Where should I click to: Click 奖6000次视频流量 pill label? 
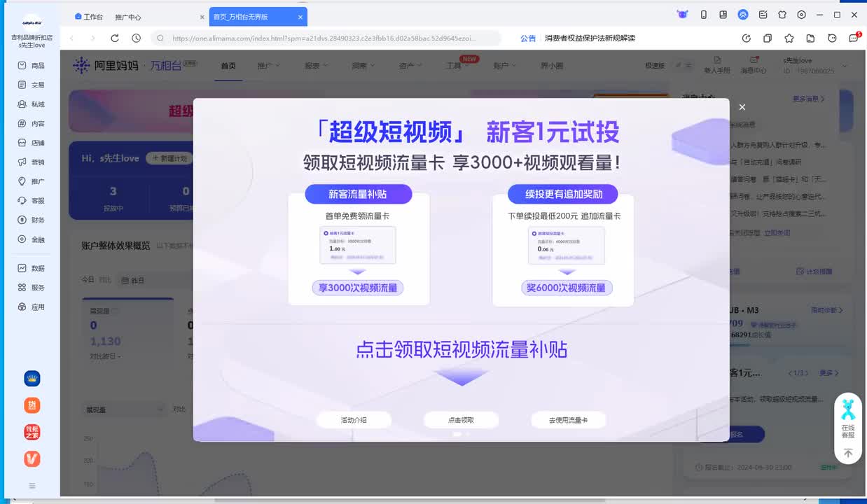(x=567, y=288)
